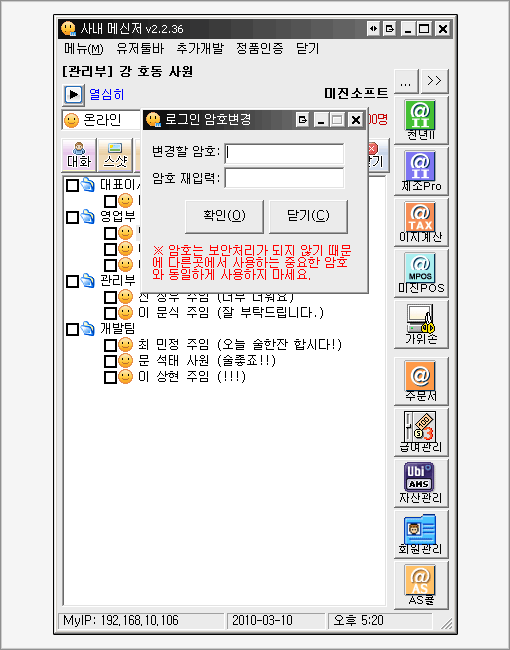The image size is (510, 650).
Task: Open the 회원관리 member icon
Action: click(x=421, y=534)
